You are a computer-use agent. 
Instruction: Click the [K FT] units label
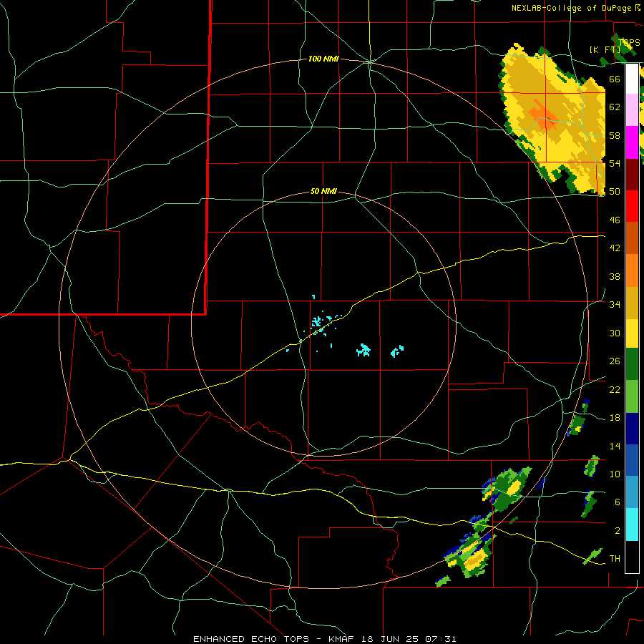click(605, 49)
